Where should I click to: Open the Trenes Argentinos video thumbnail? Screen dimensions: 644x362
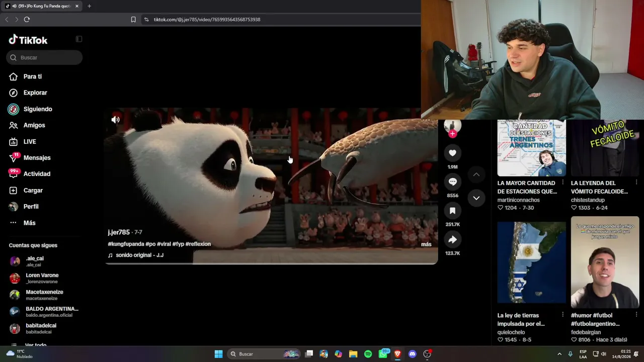click(531, 148)
